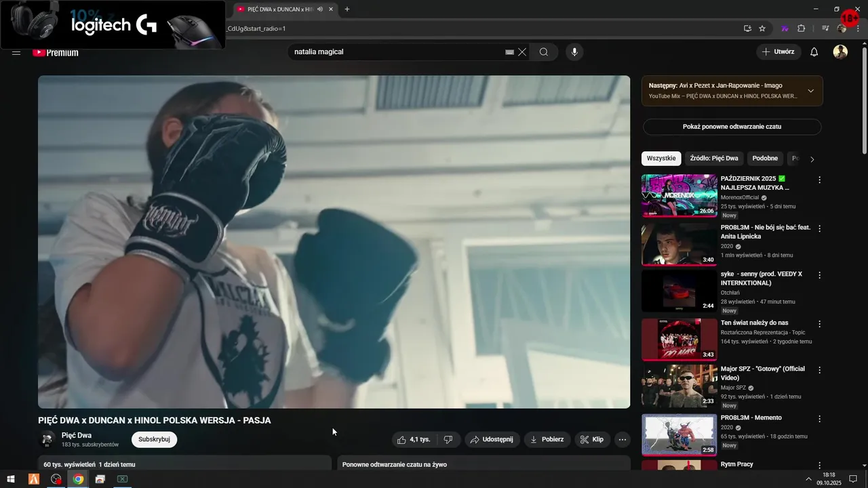Viewport: 868px width, 488px height.
Task: Mute the tab via its speaker icon
Action: 319,9
